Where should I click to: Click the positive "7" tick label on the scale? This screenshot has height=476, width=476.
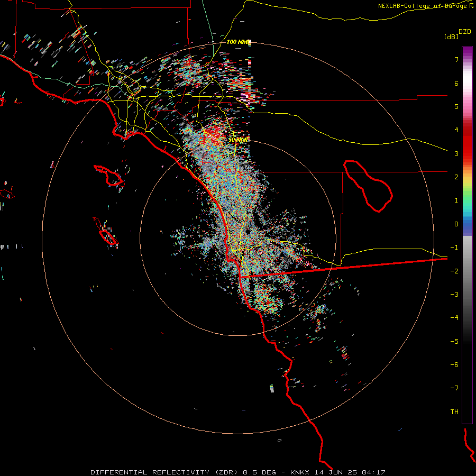(456, 59)
